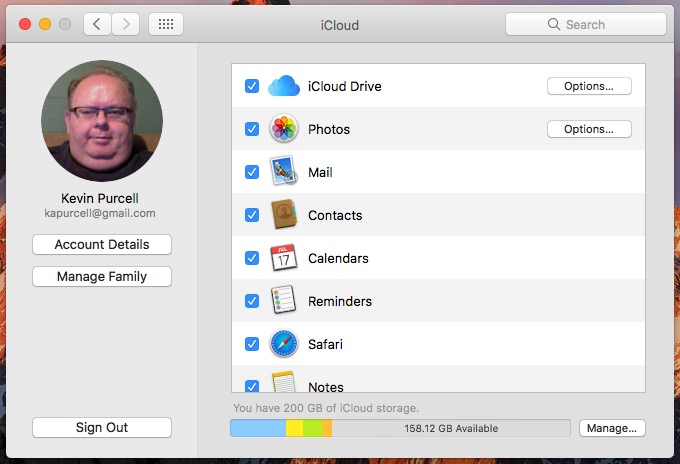Click the Calendars label

tap(338, 258)
